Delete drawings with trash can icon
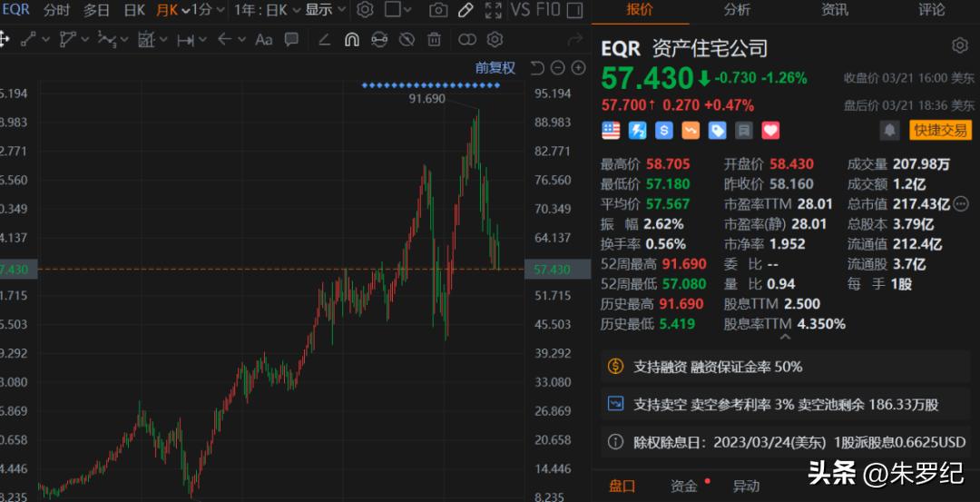 pos(434,40)
